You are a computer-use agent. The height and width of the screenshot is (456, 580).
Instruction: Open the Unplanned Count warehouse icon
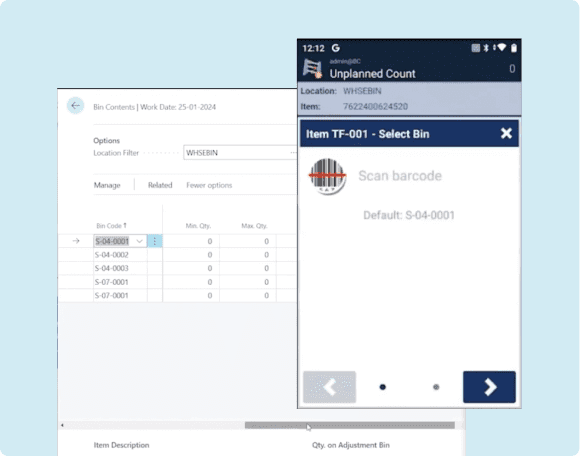[x=313, y=69]
